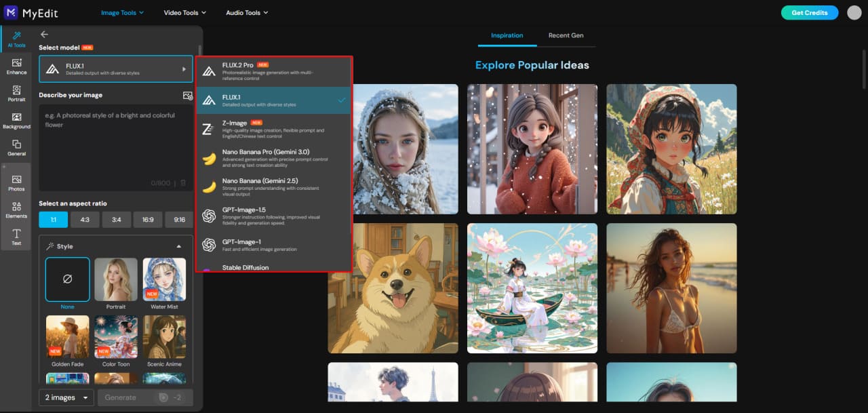Screen dimensions: 868x413
Task: Open the beach sunset woman image
Action: 671,288
